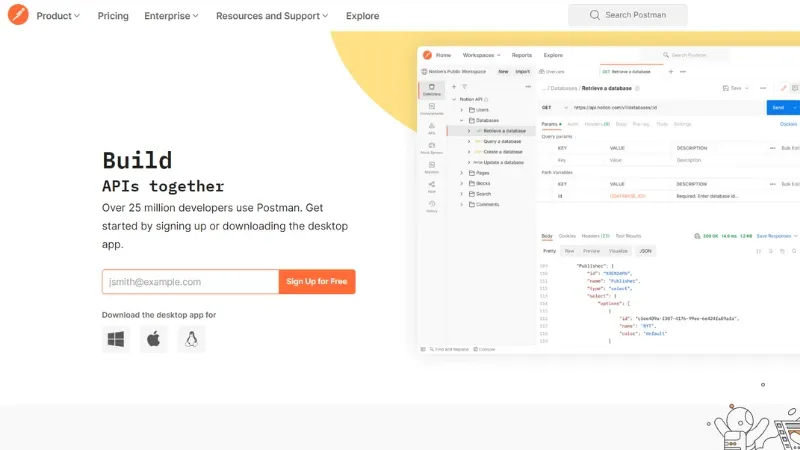The height and width of the screenshot is (450, 800).
Task: Select the Raw response view
Action: (x=569, y=251)
